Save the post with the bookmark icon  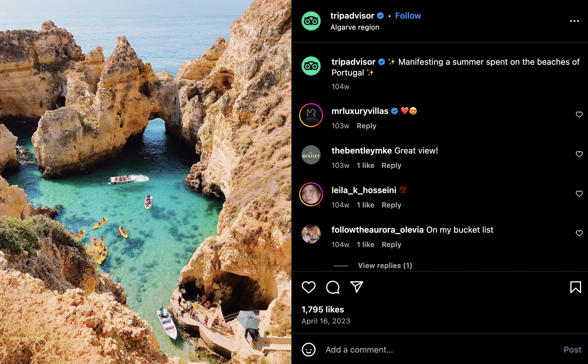[575, 287]
